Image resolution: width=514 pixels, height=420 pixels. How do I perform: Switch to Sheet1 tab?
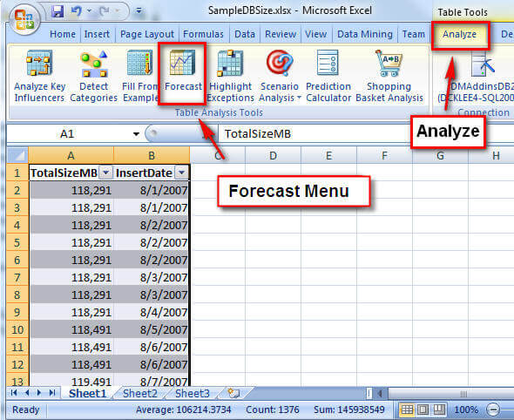point(87,393)
